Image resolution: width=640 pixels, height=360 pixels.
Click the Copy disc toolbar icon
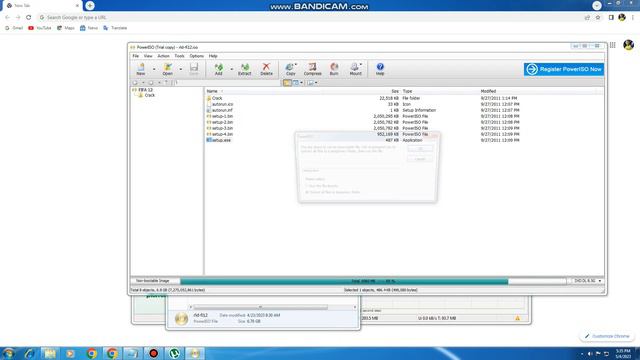click(x=291, y=69)
